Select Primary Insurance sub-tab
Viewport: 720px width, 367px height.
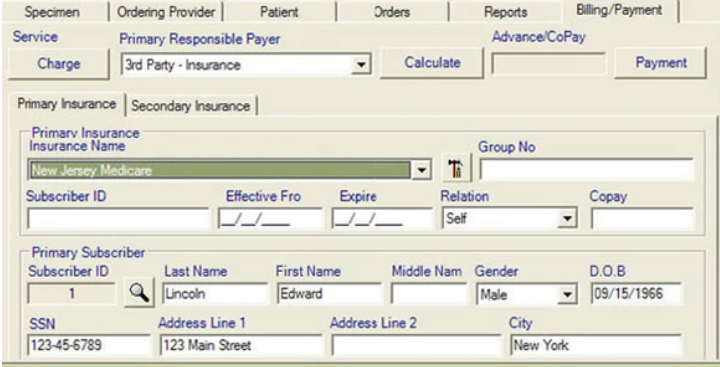67,104
